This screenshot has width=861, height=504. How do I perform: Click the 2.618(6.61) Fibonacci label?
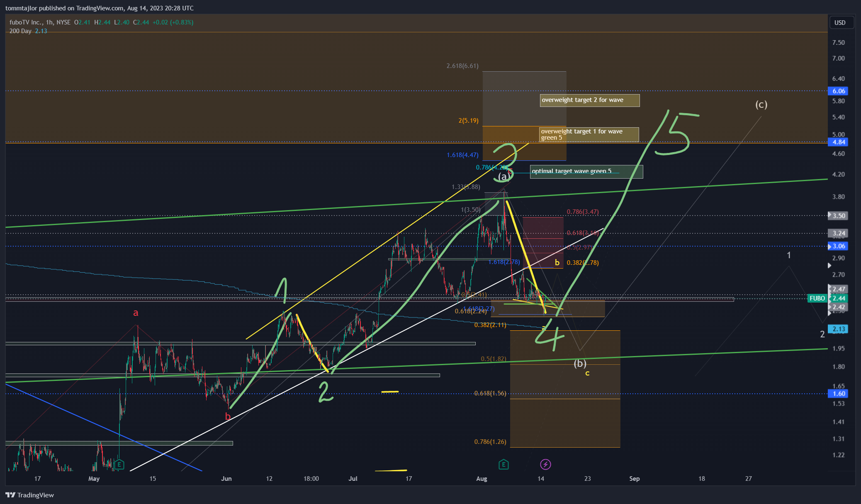point(462,65)
